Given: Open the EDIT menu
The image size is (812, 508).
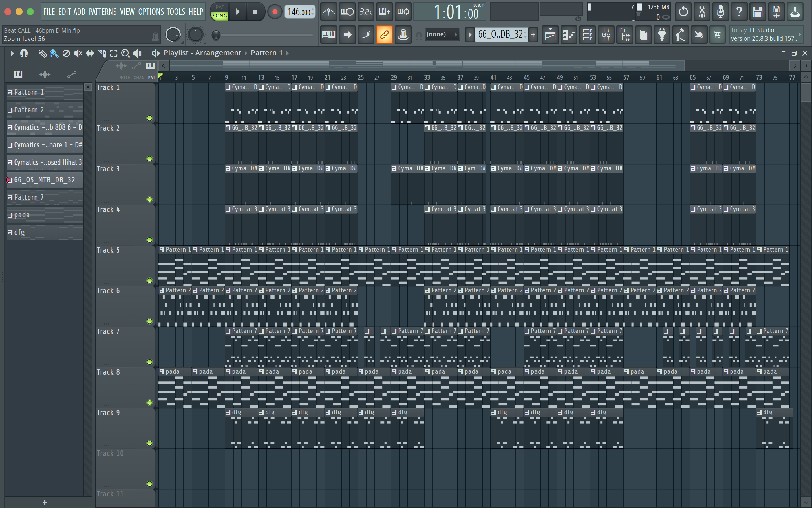Looking at the screenshot, I should [x=64, y=12].
